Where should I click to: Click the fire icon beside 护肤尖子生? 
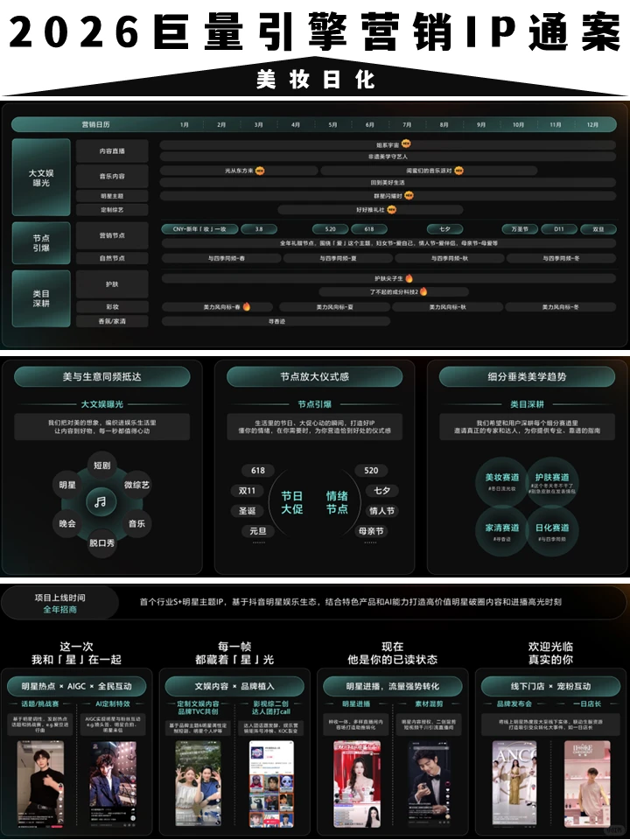point(409,278)
